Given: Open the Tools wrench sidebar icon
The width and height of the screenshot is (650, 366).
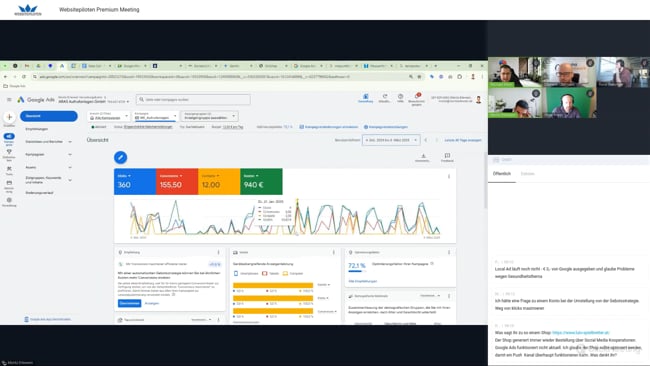Looking at the screenshot, I should 9,169.
